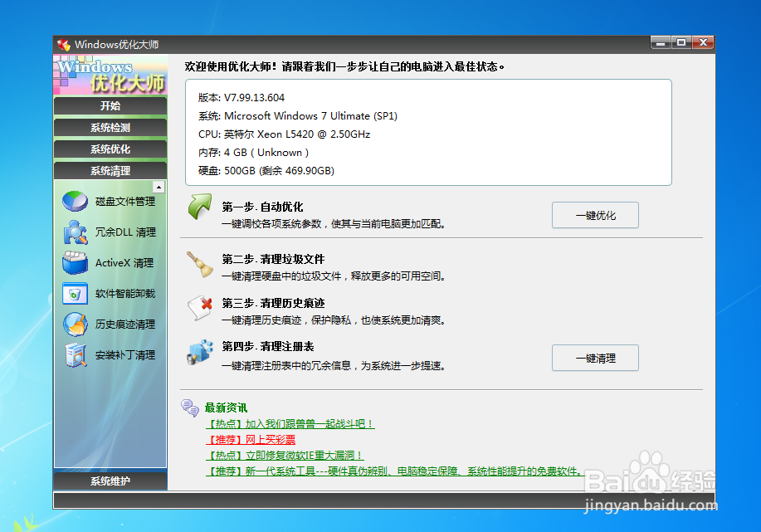Select the 安装补丁清理 label
Screen dimensions: 761x532
point(125,355)
